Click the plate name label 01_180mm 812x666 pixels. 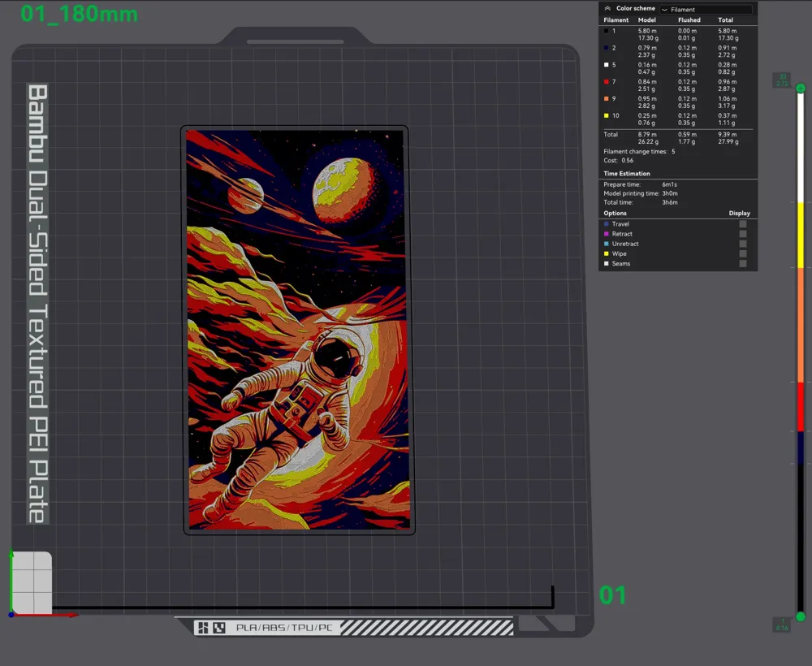coord(79,15)
